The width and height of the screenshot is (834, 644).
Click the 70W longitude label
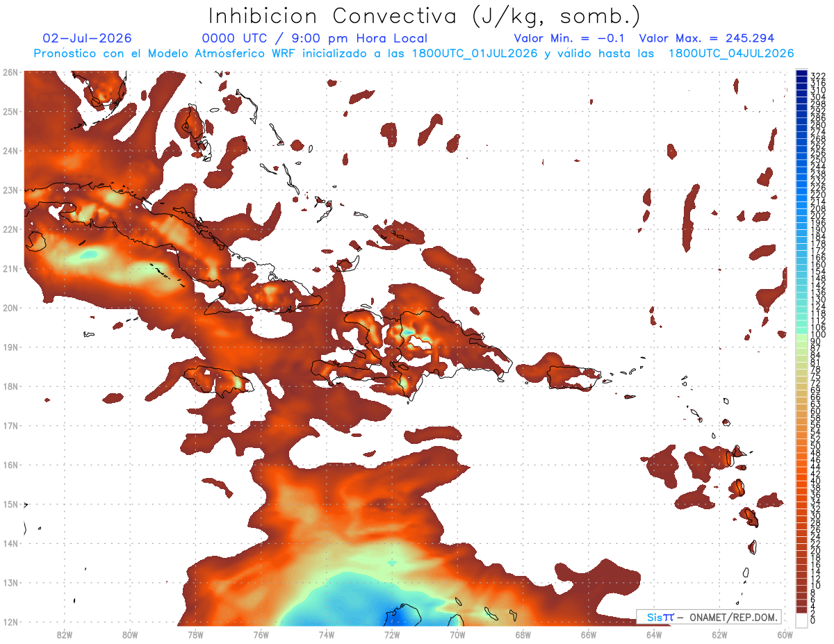(x=457, y=634)
